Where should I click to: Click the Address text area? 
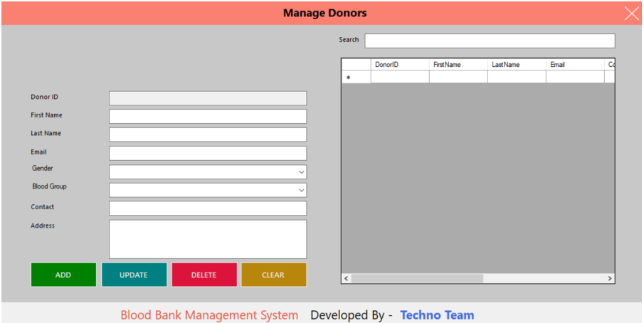click(207, 239)
